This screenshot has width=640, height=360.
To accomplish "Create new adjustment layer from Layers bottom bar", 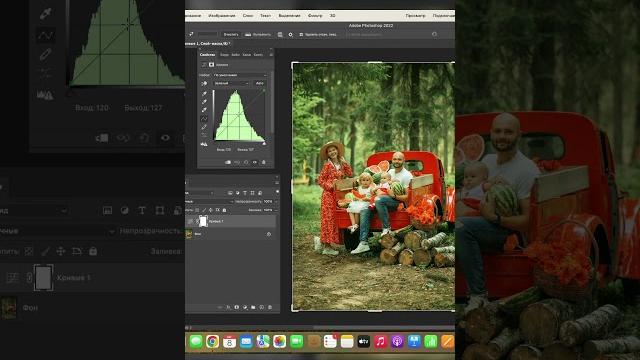I will (245, 307).
